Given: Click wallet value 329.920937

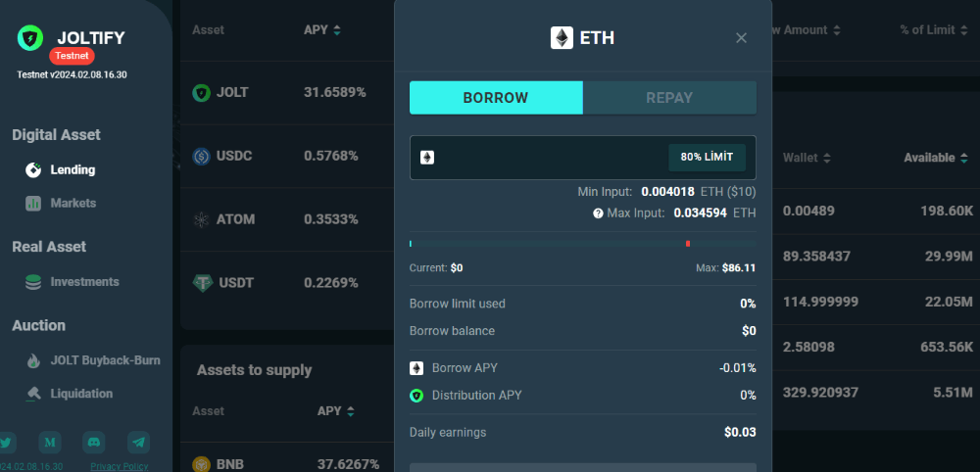Looking at the screenshot, I should (x=820, y=393).
